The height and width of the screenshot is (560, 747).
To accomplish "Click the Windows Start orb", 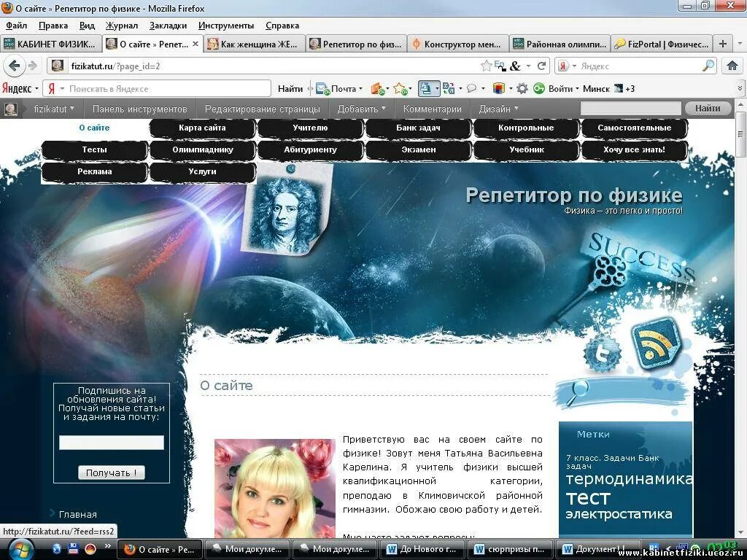I will [21, 549].
